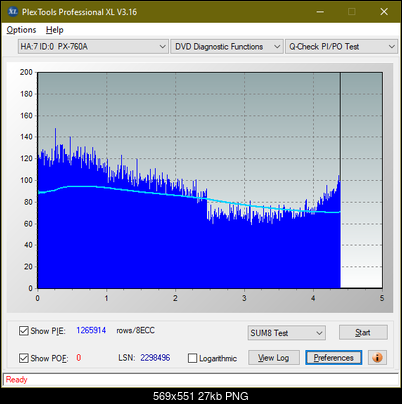
Task: Close the PlexTools Professional window
Action: coord(384,12)
